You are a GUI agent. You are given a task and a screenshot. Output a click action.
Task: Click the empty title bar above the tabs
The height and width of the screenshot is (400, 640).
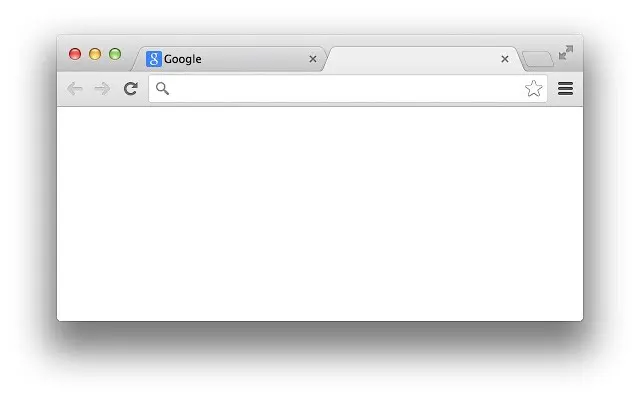tap(320, 40)
